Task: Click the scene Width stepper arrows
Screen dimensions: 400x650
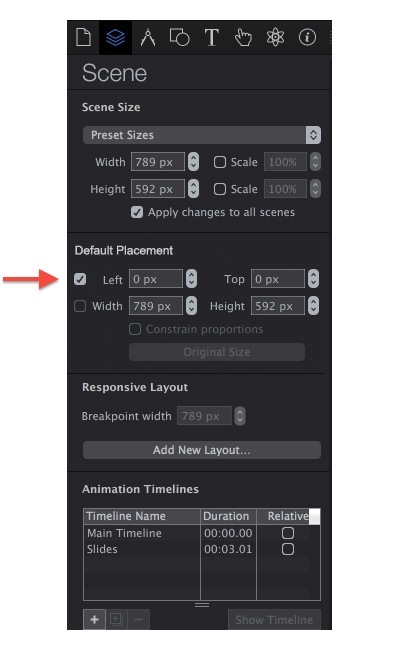Action: click(x=193, y=162)
